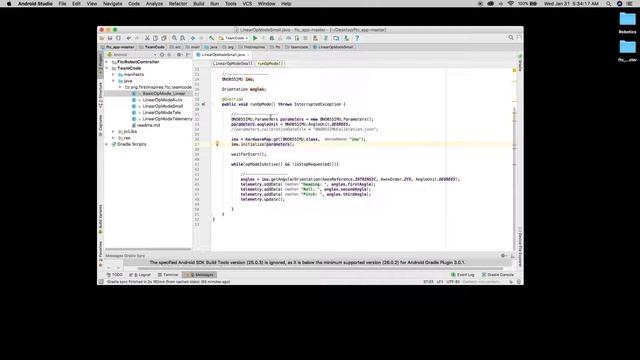640x360 pixels.
Task: Click the light bulb intention icon in gutter
Action: click(x=217, y=144)
